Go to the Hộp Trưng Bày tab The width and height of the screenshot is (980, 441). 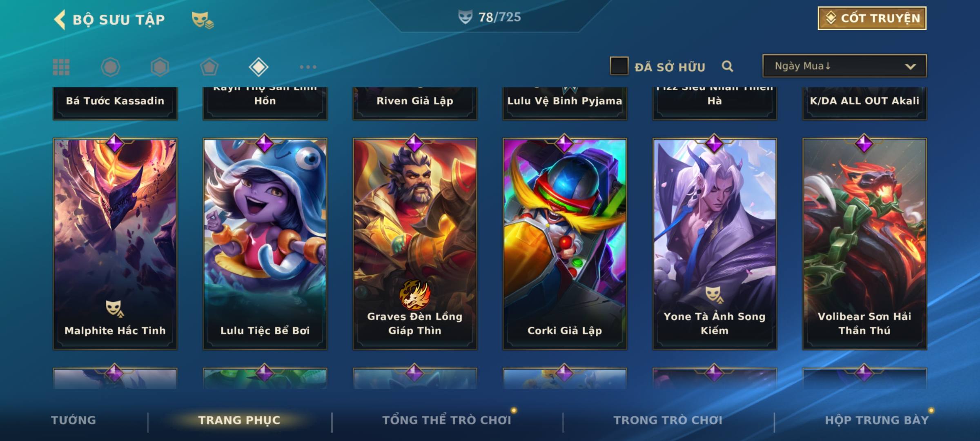(877, 420)
